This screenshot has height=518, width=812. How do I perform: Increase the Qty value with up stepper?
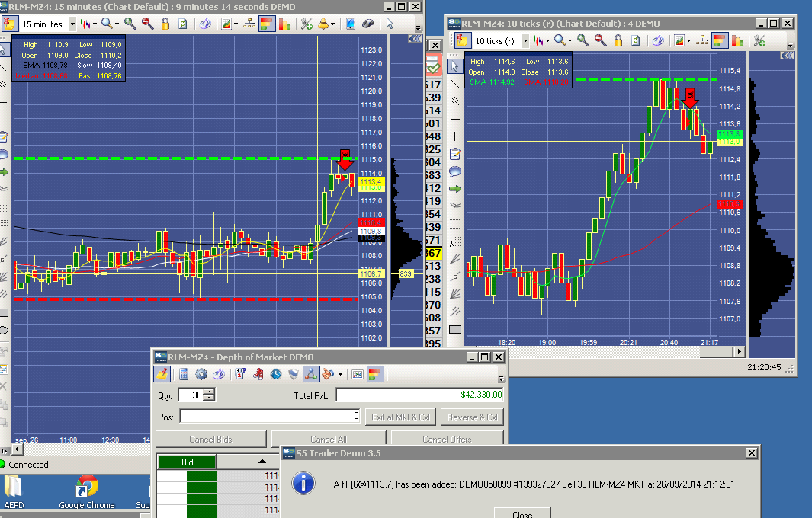pyautogui.click(x=209, y=392)
